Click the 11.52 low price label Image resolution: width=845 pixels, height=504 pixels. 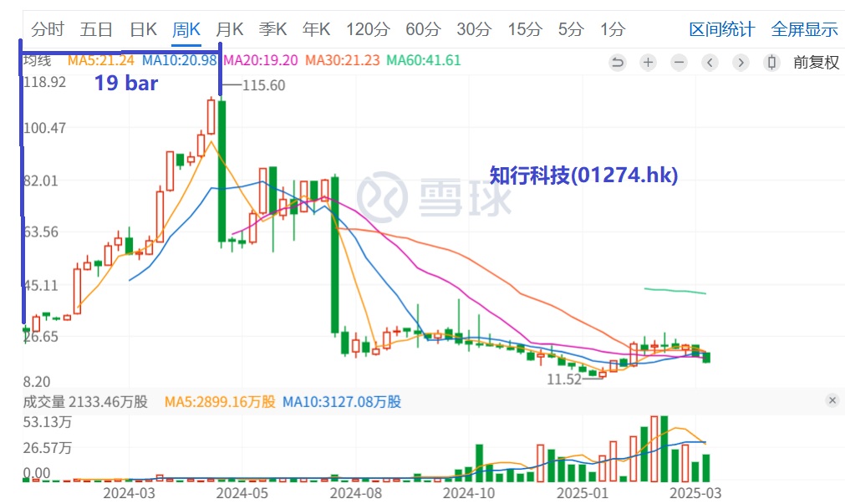(x=564, y=379)
